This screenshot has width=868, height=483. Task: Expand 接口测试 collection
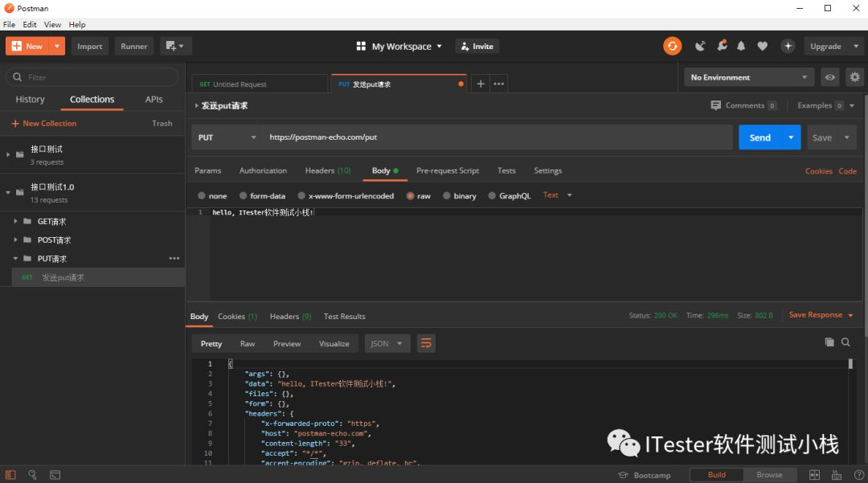click(x=8, y=154)
